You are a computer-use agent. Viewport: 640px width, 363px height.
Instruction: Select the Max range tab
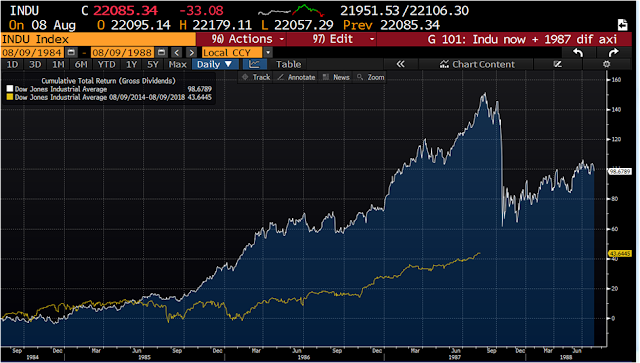(x=178, y=64)
